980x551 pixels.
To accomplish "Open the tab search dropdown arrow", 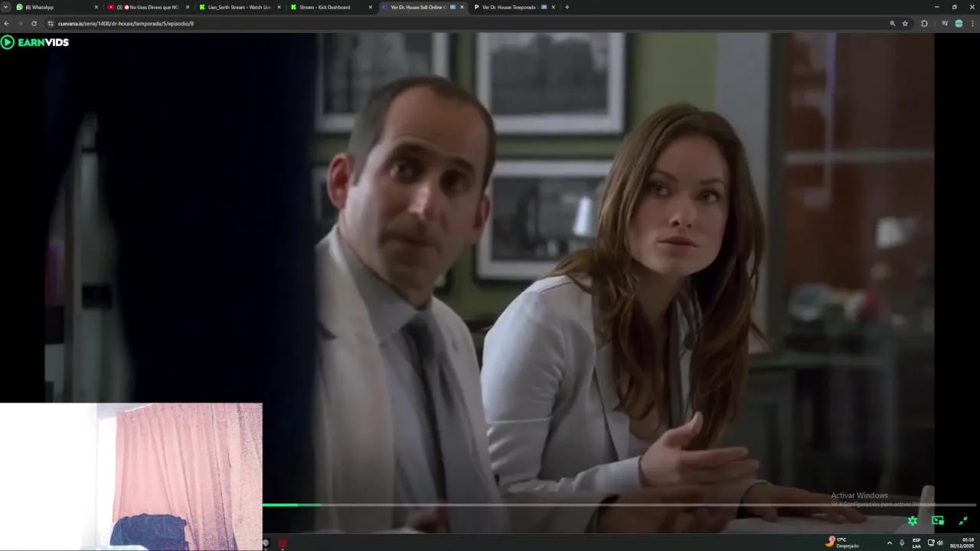I will pyautogui.click(x=5, y=7).
